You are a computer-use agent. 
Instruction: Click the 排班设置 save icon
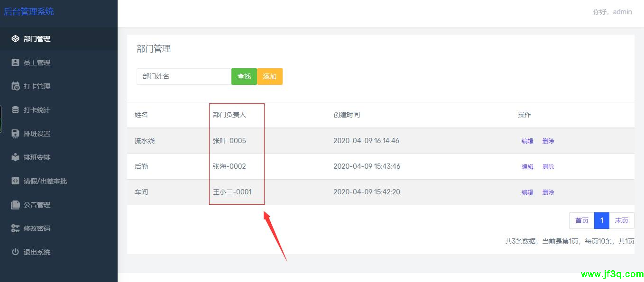(15, 134)
